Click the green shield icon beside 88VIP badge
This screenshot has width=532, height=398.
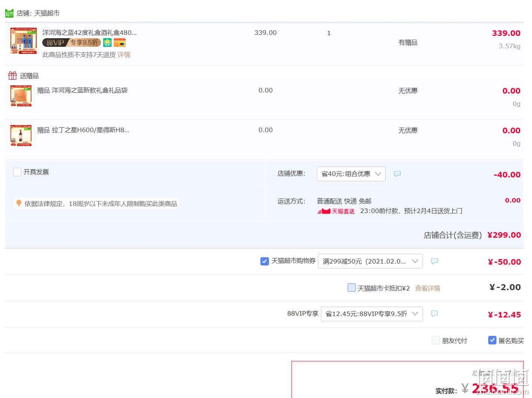tap(107, 43)
